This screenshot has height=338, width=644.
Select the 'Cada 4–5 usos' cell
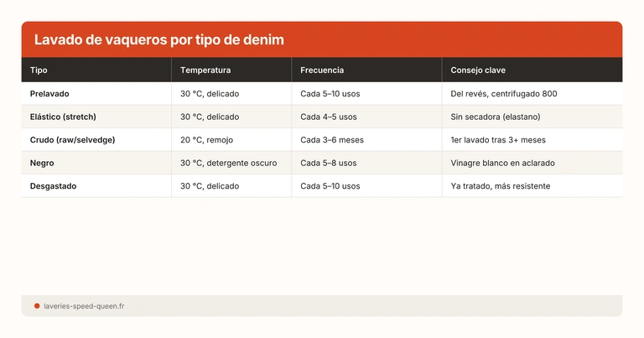329,117
